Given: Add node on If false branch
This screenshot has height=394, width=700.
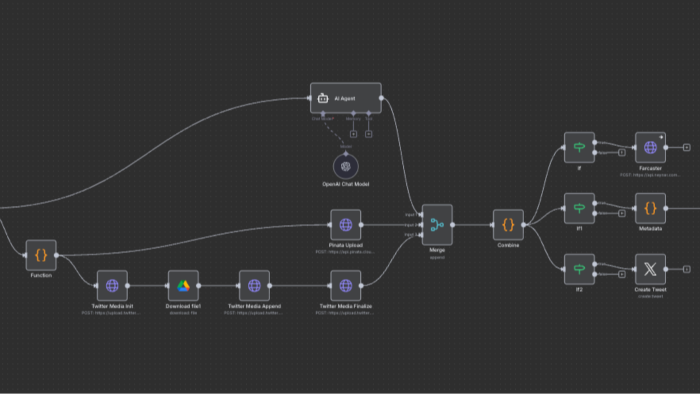Looking at the screenshot, I should 621,153.
